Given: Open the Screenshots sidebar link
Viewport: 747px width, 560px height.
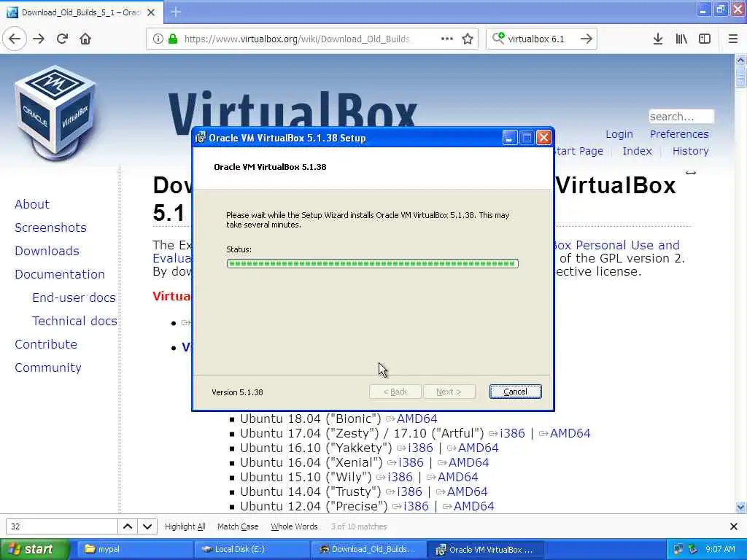Looking at the screenshot, I should (x=50, y=227).
